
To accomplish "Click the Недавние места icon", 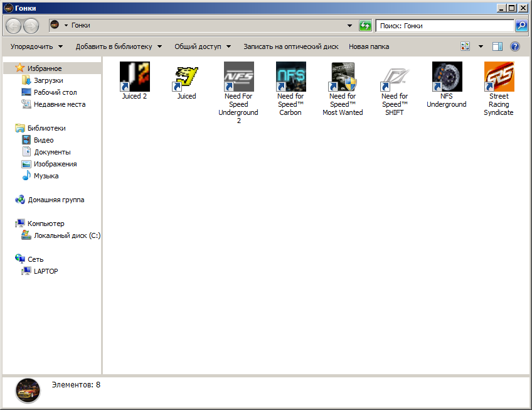I will (x=26, y=104).
